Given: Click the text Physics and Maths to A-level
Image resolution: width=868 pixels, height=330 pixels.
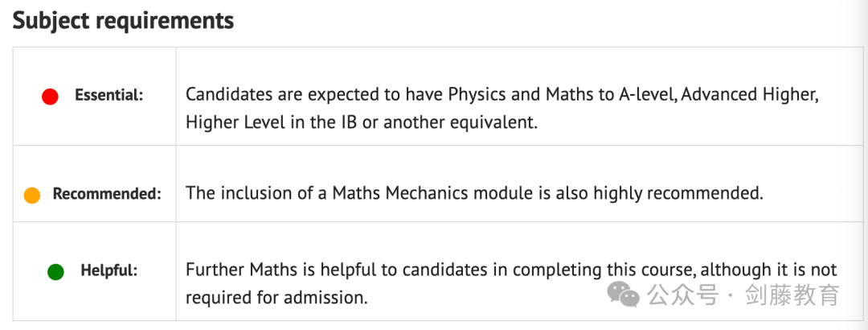Looking at the screenshot, I should tap(561, 95).
